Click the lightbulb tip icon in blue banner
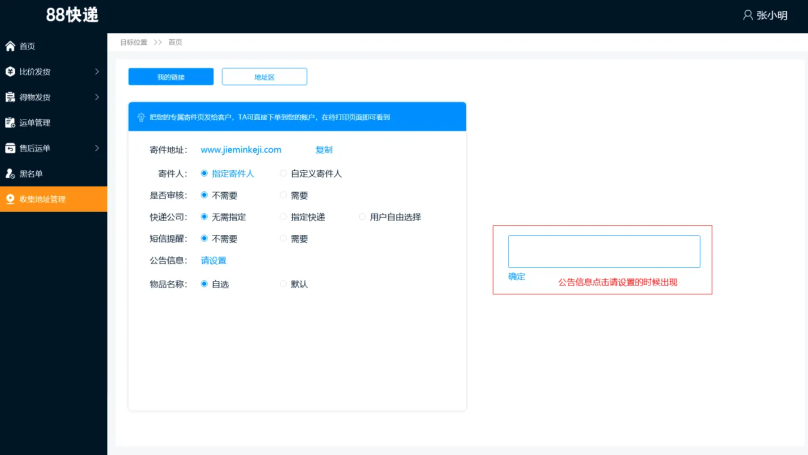This screenshot has width=808, height=455. click(x=141, y=117)
